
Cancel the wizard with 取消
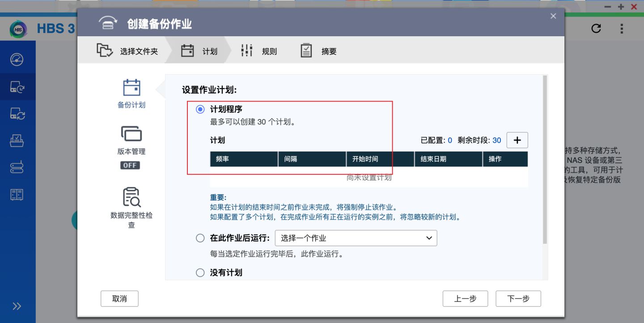coord(119,298)
